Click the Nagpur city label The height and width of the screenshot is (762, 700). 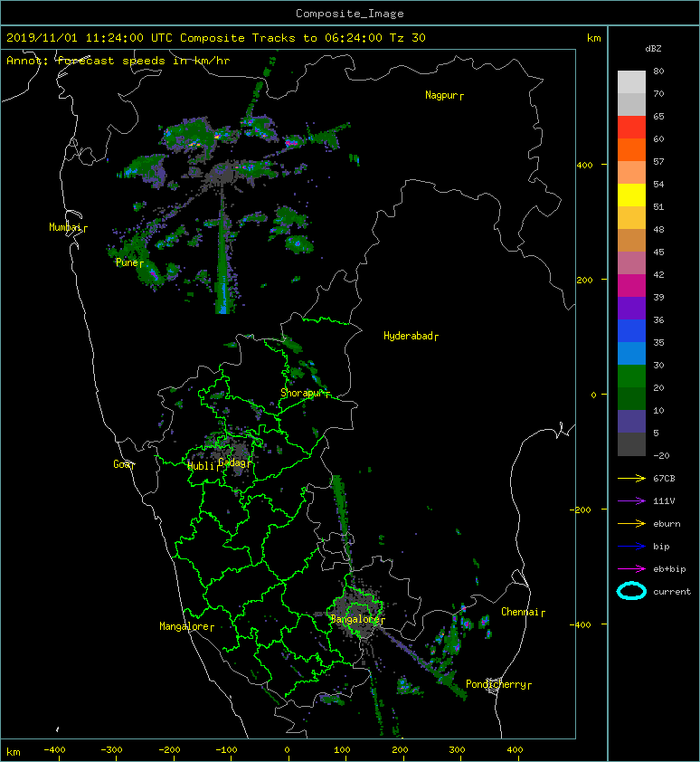pos(441,95)
